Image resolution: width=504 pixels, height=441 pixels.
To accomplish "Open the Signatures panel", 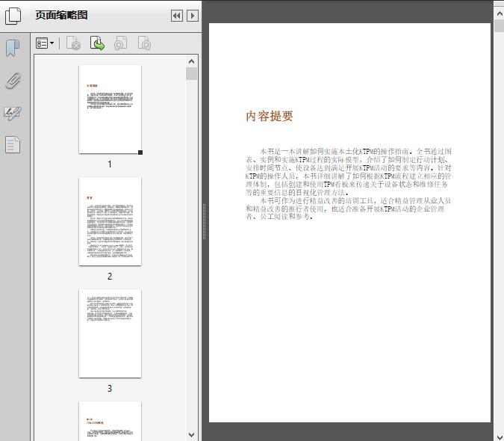I will 13,113.
